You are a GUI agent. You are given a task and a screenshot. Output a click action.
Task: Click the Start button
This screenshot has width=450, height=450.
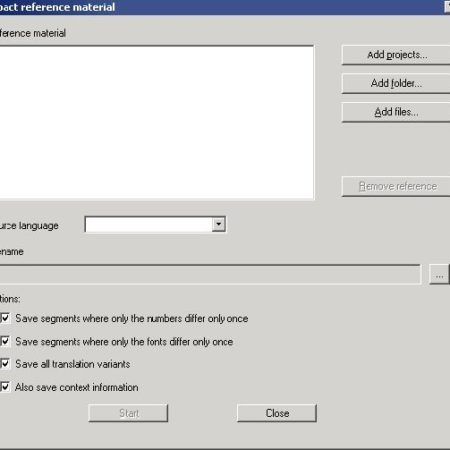tap(128, 413)
